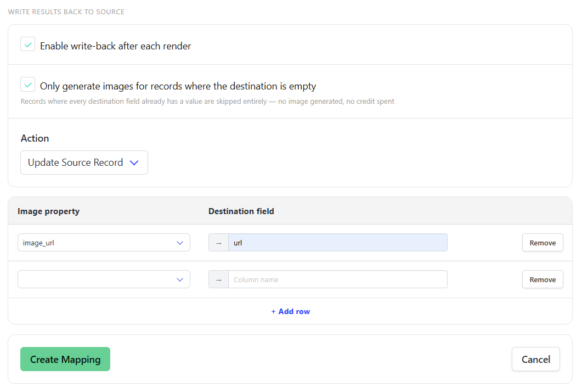The image size is (588, 392).
Task: Click chevron icon in Update Source Record dropdown
Action: click(x=134, y=163)
